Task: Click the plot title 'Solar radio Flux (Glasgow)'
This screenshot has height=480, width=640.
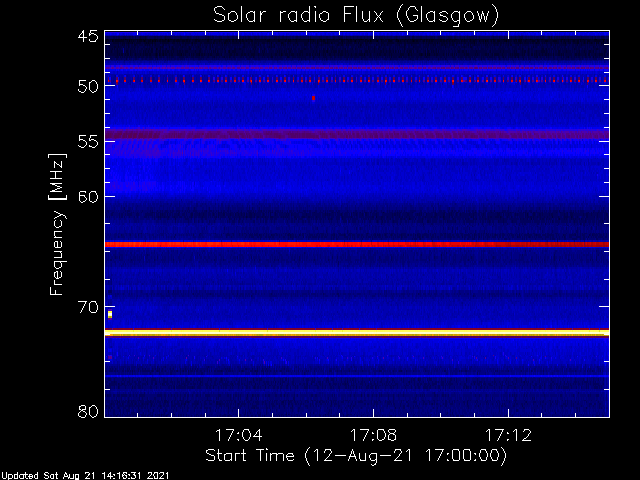Action: (x=356, y=15)
